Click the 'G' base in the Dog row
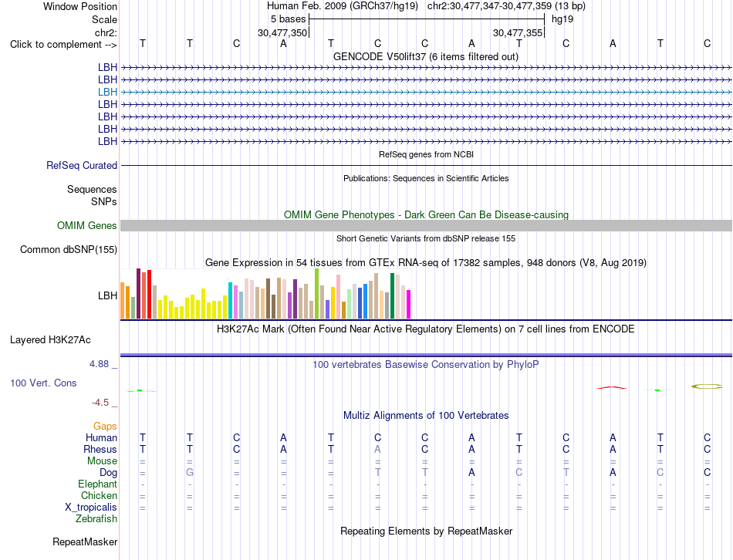 pos(189,472)
